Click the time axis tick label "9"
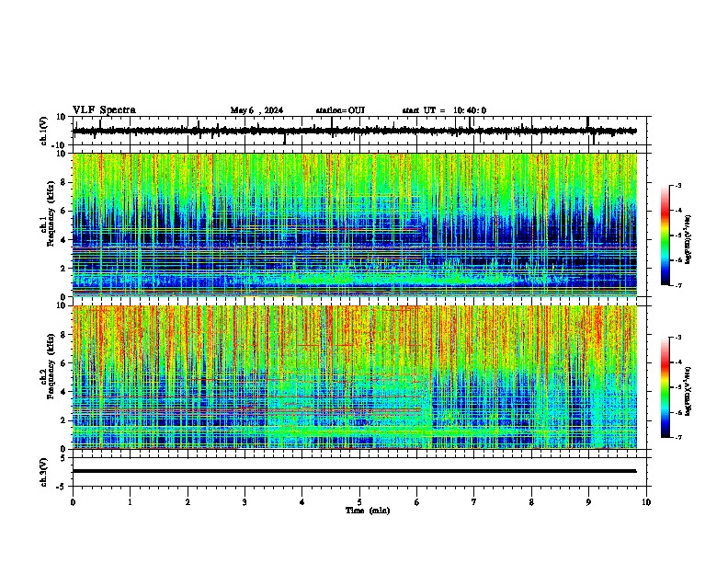This screenshot has height=563, width=728. 588,502
